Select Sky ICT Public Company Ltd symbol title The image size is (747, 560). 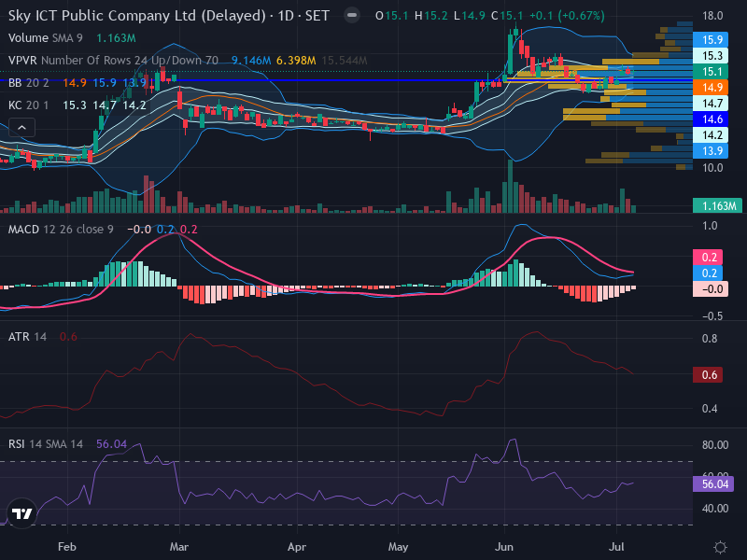click(136, 16)
